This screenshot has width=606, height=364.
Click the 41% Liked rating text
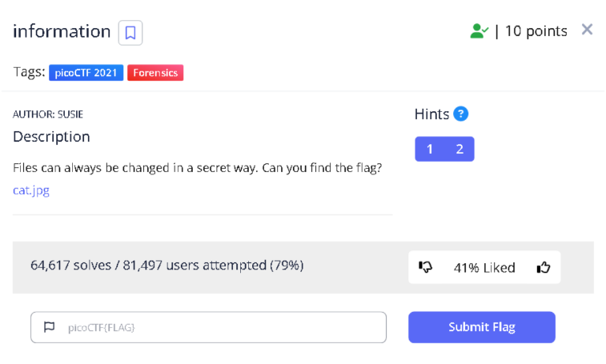point(484,267)
